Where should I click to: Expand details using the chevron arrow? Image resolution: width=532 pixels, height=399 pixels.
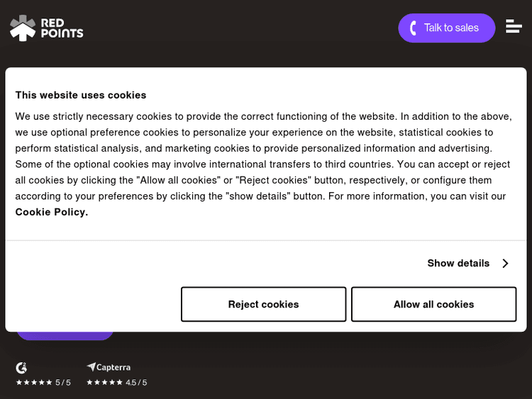pyautogui.click(x=506, y=264)
